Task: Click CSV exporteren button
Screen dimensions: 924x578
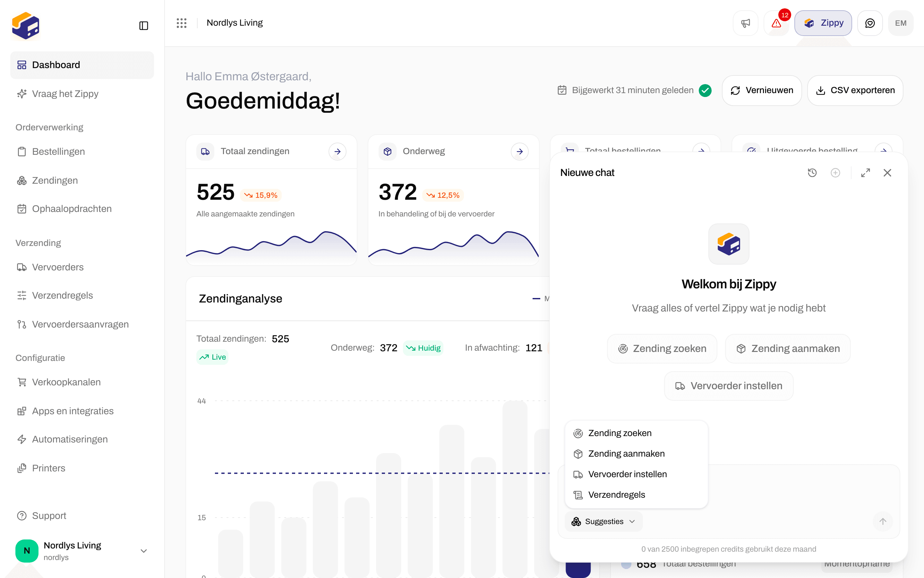Action: coord(855,91)
